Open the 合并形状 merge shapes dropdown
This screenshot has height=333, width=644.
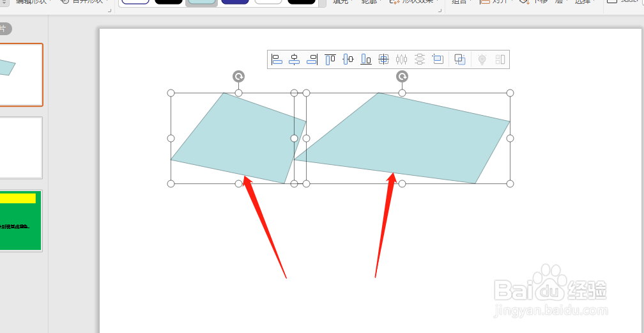84,2
